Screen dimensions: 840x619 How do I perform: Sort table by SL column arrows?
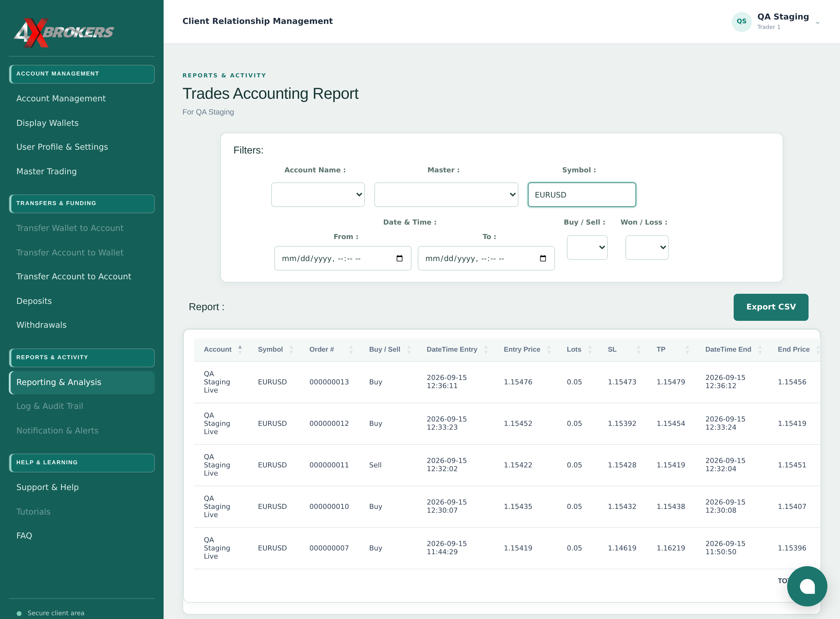638,349
